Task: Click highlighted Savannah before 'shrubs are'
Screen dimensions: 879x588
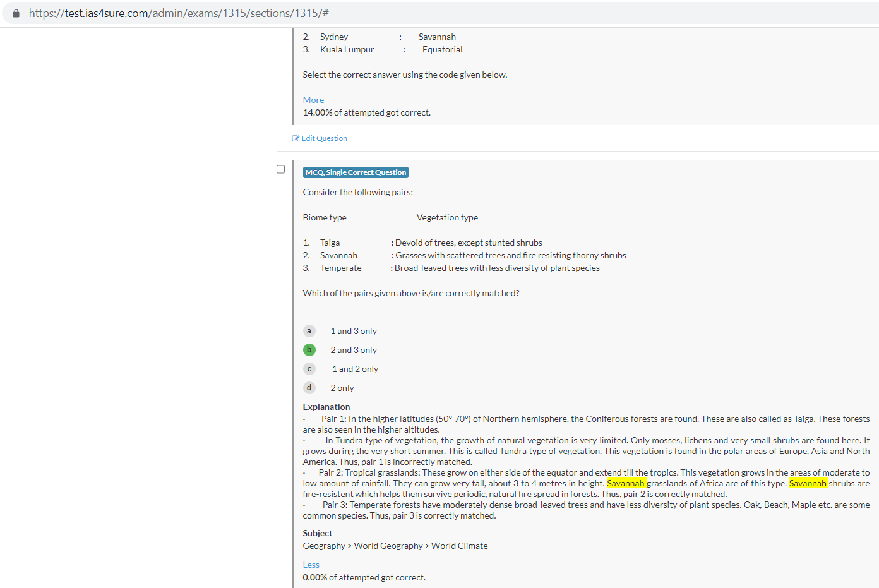Action: point(808,483)
